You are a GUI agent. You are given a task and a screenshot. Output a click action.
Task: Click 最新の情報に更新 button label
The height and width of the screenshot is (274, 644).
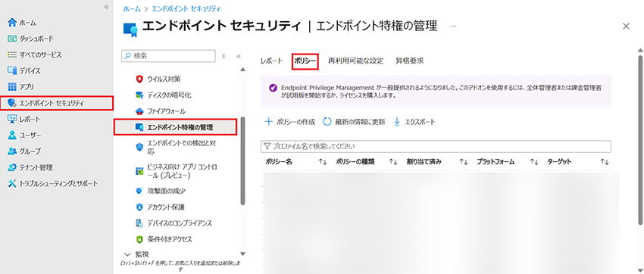tap(360, 122)
